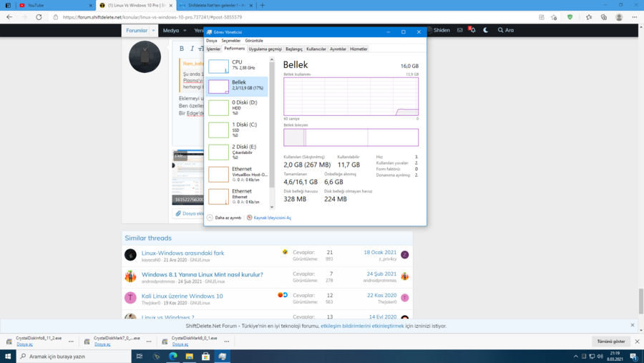The width and height of the screenshot is (644, 363).
Task: Open Kaynak İzleyicisini Aç link
Action: pos(269,218)
